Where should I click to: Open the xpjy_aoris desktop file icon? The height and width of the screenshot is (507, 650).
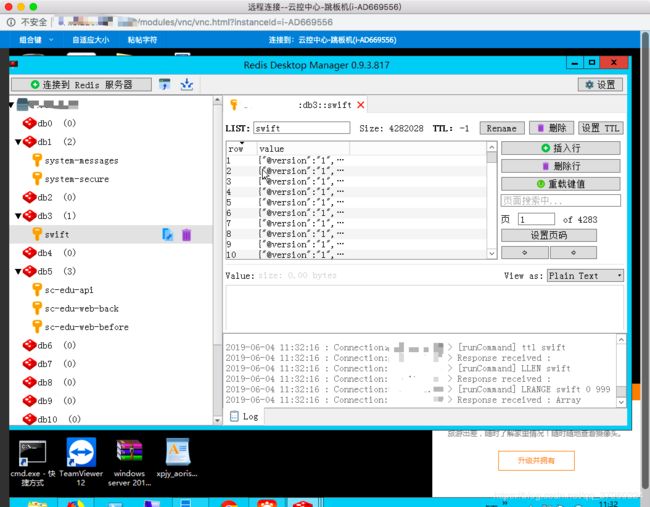(177, 458)
